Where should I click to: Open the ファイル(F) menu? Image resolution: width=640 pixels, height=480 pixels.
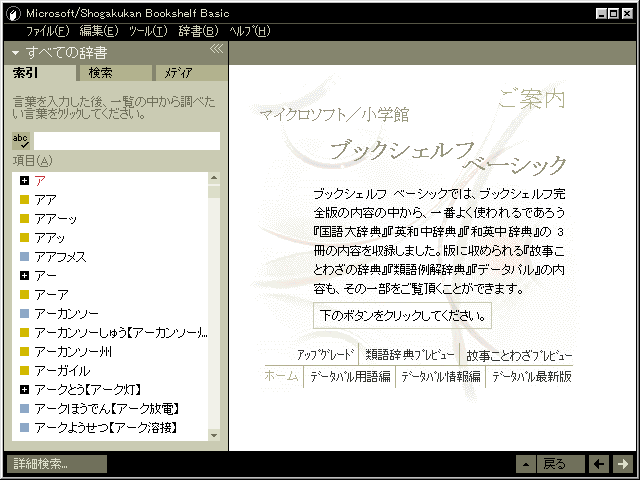coord(47,31)
